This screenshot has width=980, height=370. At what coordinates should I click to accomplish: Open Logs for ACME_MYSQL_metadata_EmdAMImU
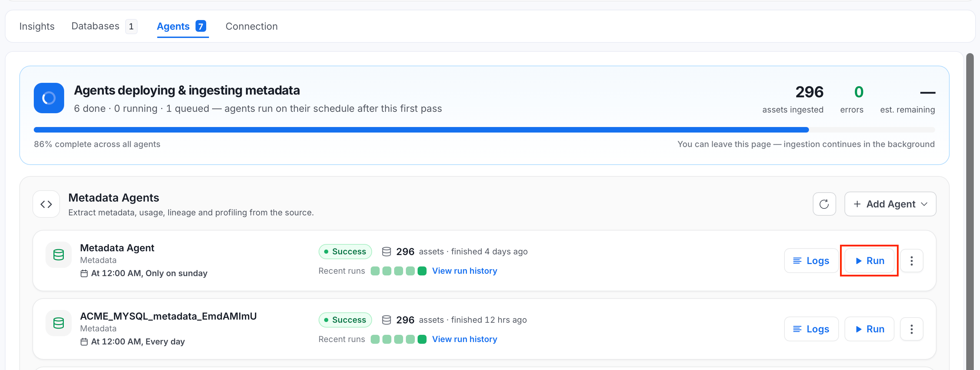[811, 329]
